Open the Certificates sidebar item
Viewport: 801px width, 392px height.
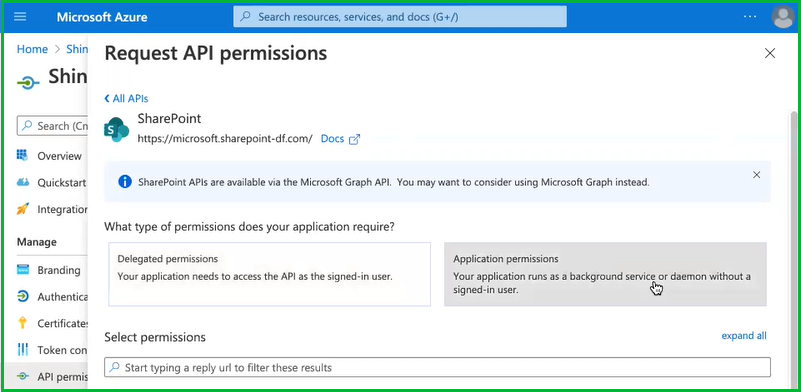pos(62,324)
